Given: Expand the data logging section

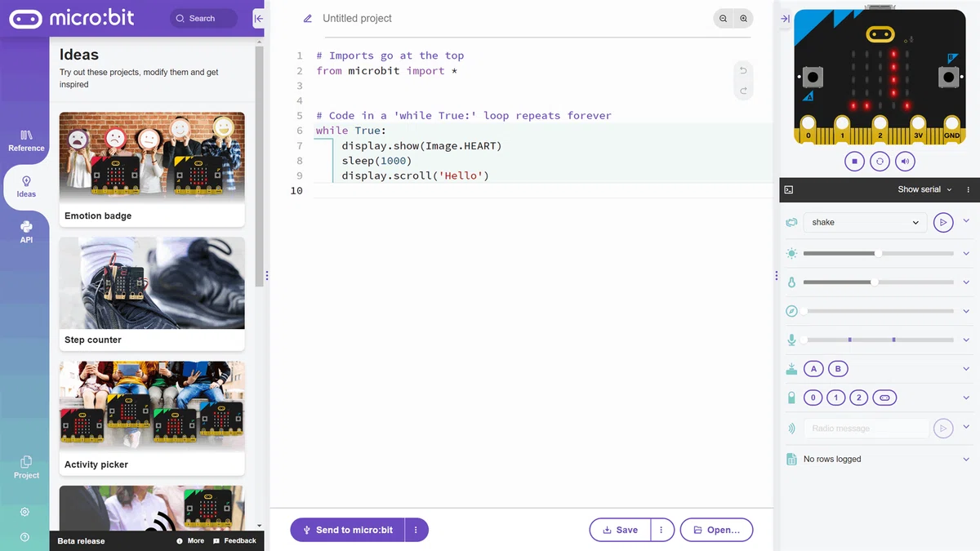Looking at the screenshot, I should [966, 459].
